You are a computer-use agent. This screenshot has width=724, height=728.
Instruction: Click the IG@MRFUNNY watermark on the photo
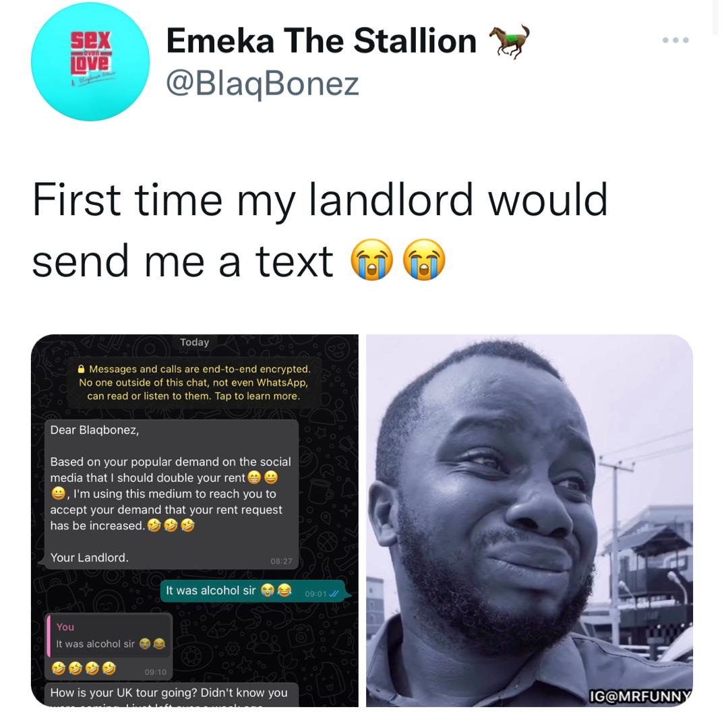(640, 696)
